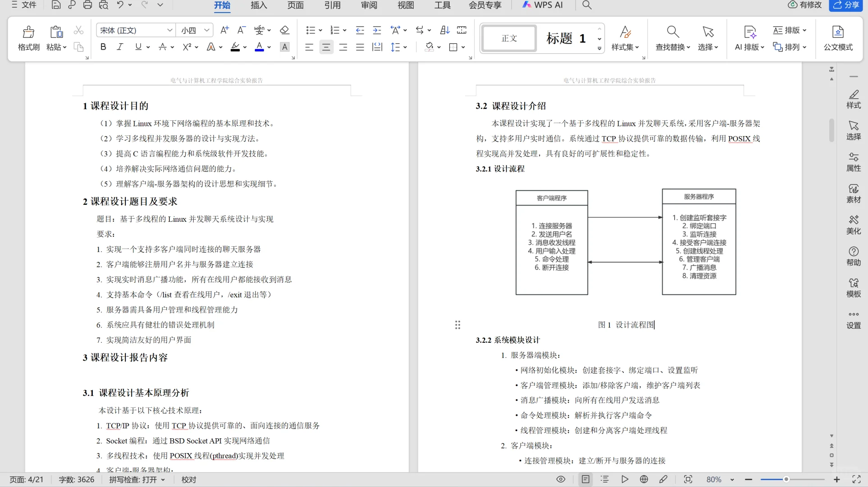The height and width of the screenshot is (487, 868).
Task: Open the 模板 panel from the sidebar
Action: [854, 288]
